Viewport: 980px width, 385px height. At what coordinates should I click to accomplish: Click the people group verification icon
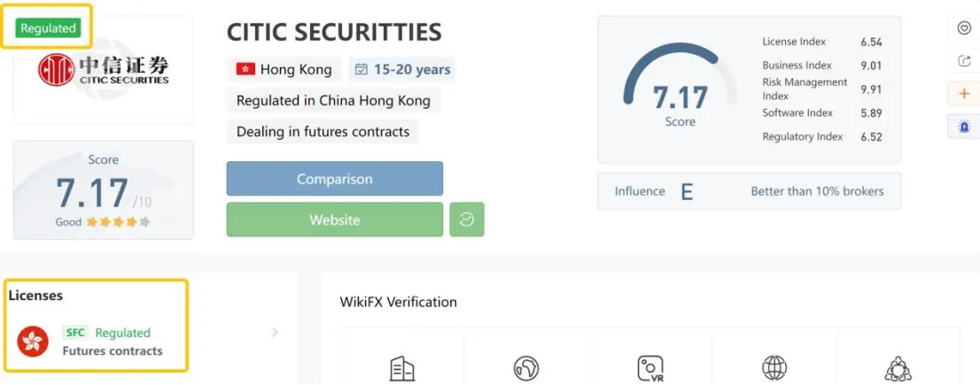click(x=898, y=368)
